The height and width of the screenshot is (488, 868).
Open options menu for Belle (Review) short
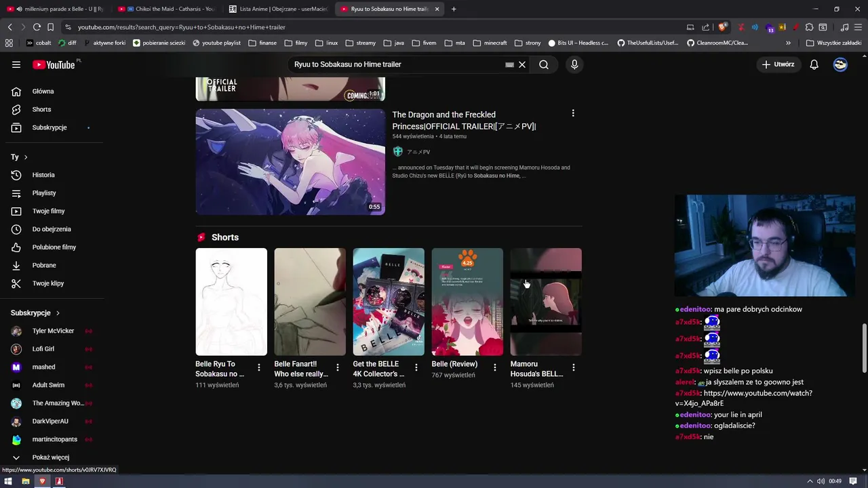(495, 367)
